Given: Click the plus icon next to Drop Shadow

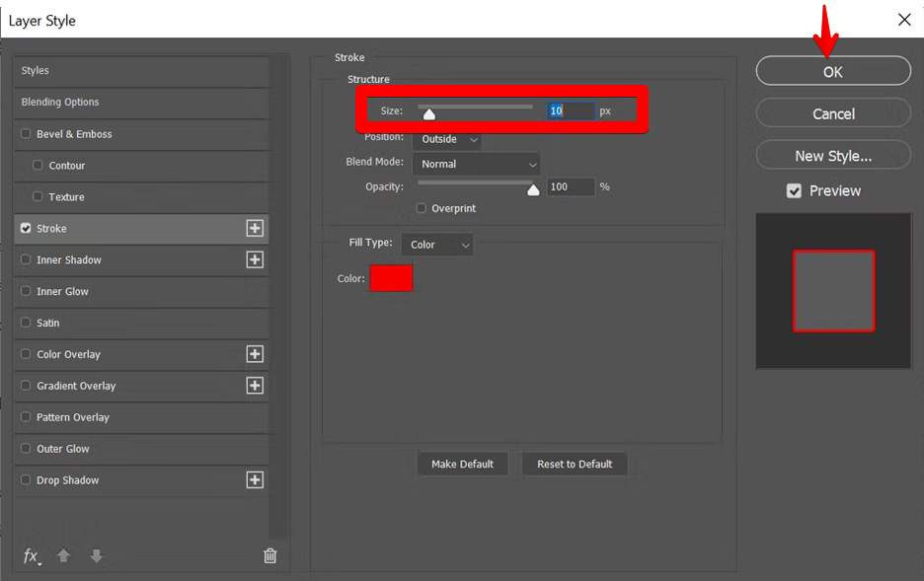Looking at the screenshot, I should coord(255,480).
